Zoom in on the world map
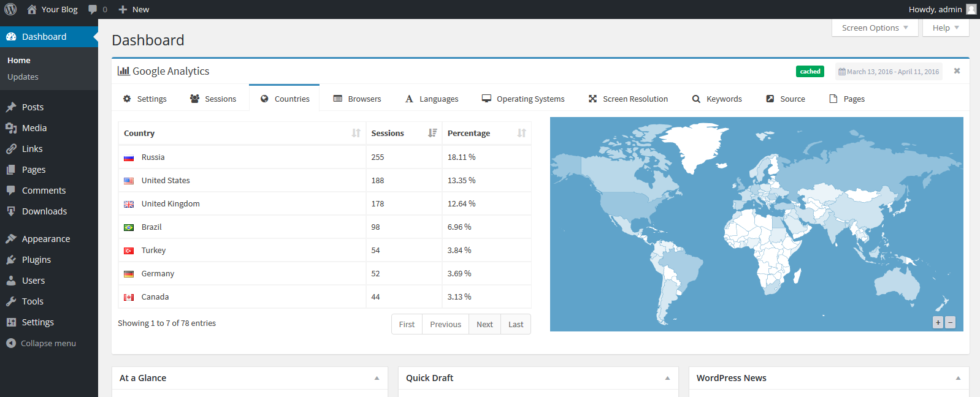 (938, 322)
